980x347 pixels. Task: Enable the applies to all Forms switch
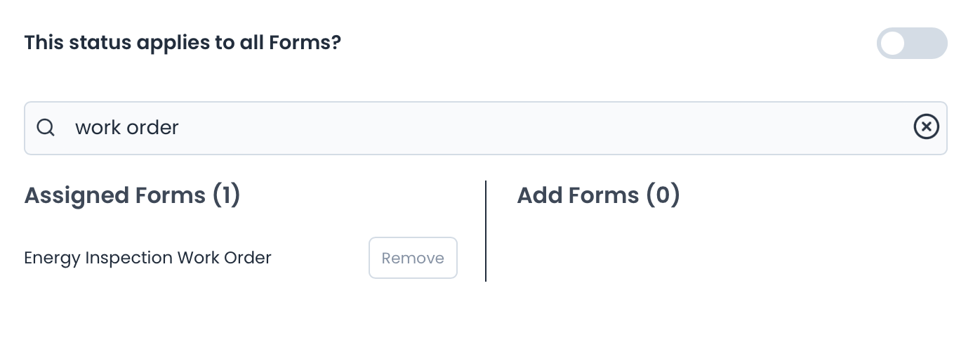point(911,44)
